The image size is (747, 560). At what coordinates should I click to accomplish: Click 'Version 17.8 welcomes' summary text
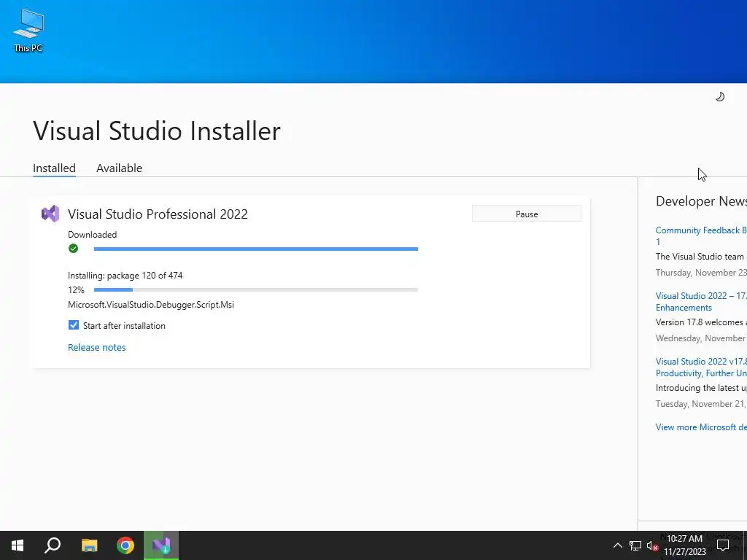click(700, 322)
